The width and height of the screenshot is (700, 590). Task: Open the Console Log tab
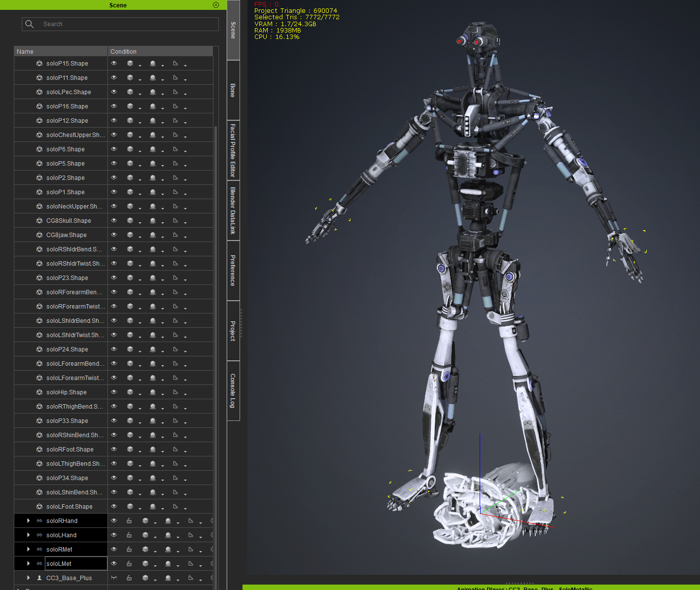click(x=233, y=390)
